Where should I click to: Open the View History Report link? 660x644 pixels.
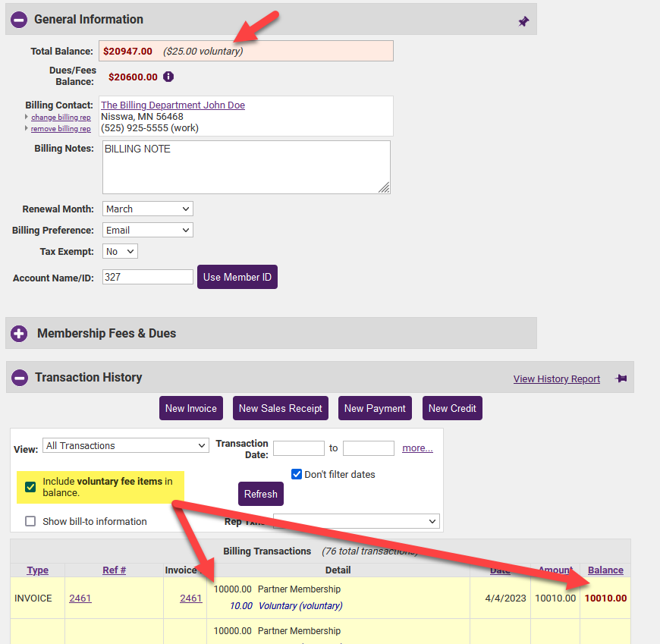[557, 379]
